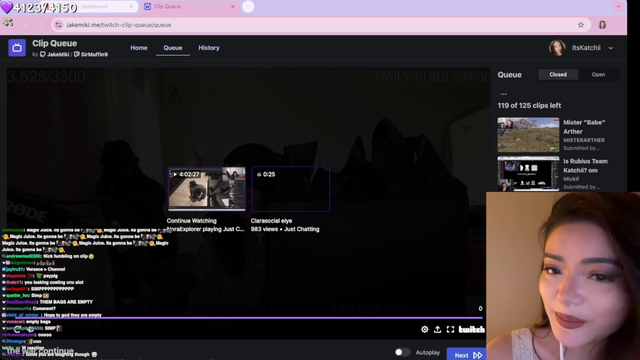Click the "983 views • Just Chatting" text
Screen dimensions: 640x360
point(285,229)
